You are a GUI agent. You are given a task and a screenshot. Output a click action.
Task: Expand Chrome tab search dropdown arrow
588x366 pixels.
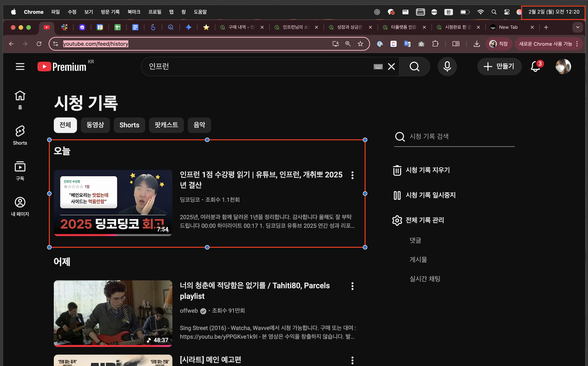pyautogui.click(x=578, y=27)
